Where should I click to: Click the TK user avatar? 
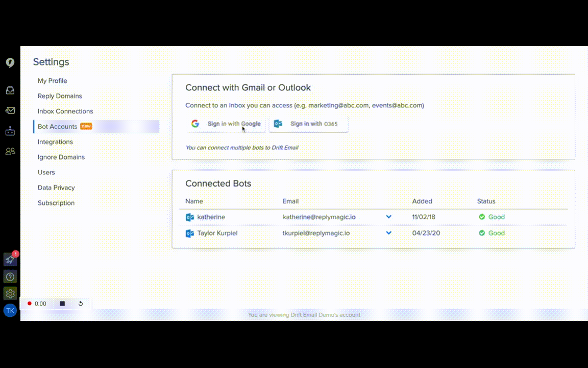(10, 311)
